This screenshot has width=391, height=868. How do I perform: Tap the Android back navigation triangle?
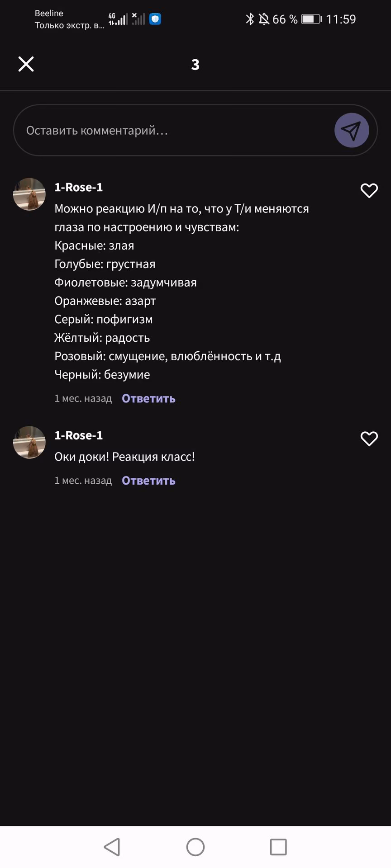click(x=112, y=847)
